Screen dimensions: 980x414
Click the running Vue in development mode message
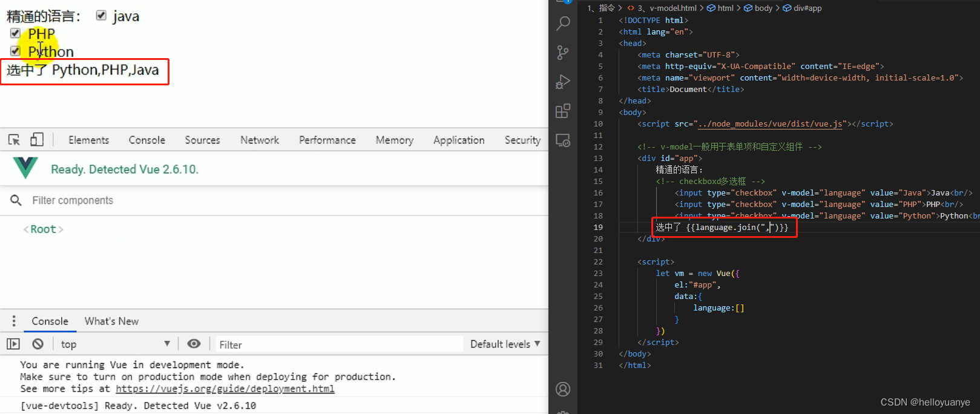point(132,364)
